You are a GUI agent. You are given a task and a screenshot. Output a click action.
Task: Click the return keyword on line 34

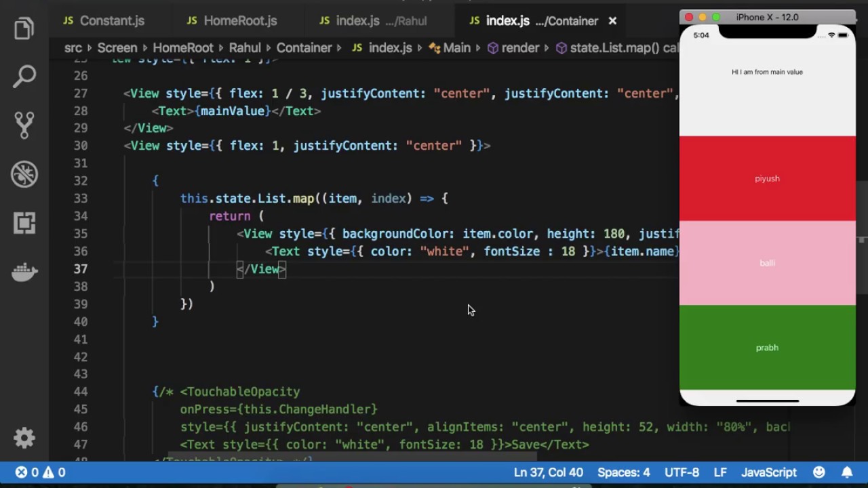pyautogui.click(x=230, y=216)
